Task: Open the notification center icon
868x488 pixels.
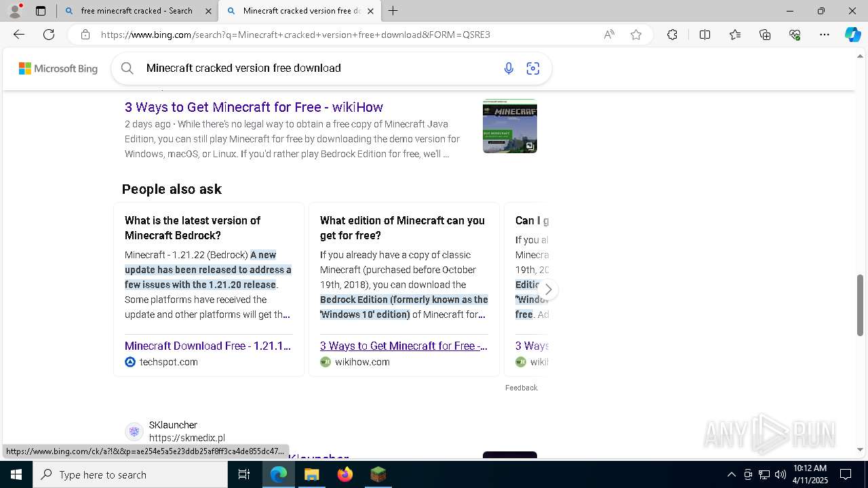Action: (846, 474)
